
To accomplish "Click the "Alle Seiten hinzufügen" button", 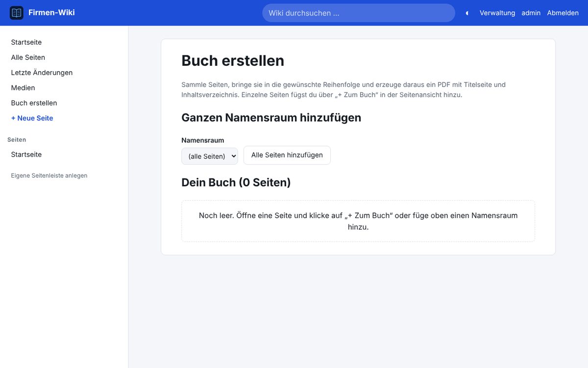I will click(x=287, y=155).
